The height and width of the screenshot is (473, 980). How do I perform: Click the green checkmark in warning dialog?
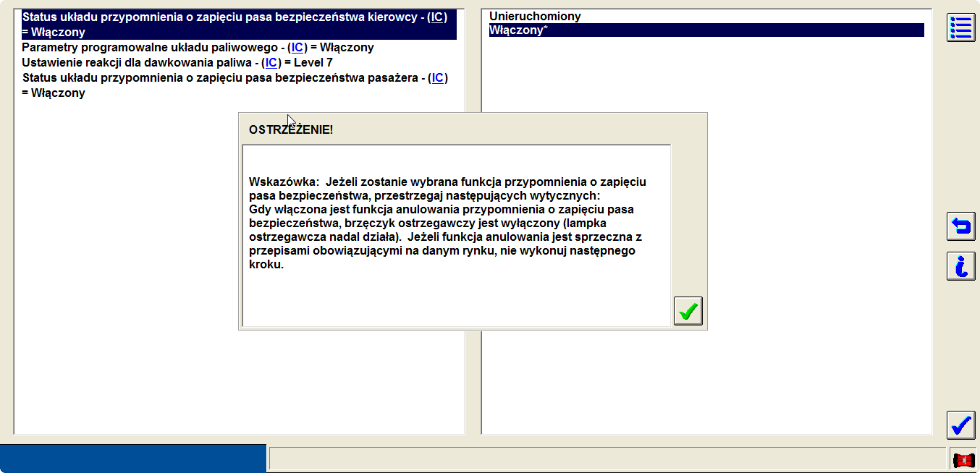coord(688,311)
